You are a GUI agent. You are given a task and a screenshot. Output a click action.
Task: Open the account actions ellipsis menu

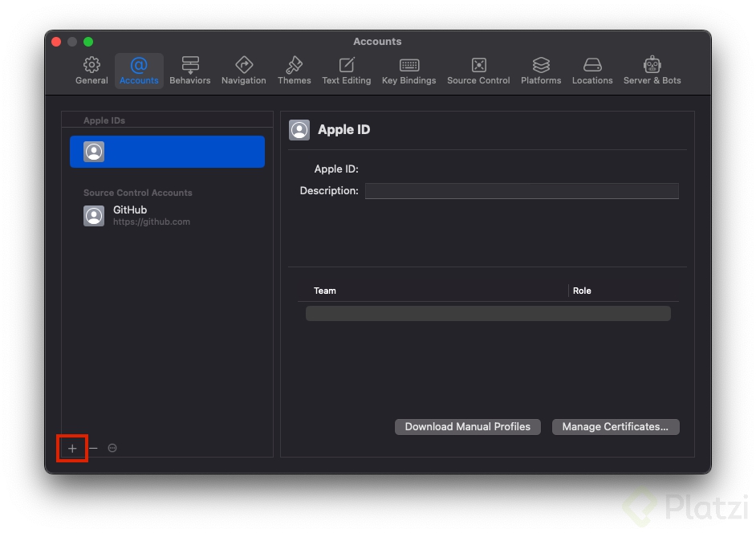click(112, 448)
